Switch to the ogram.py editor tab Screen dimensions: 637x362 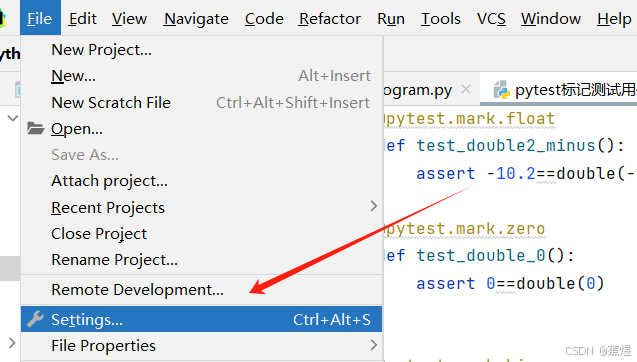pos(418,90)
